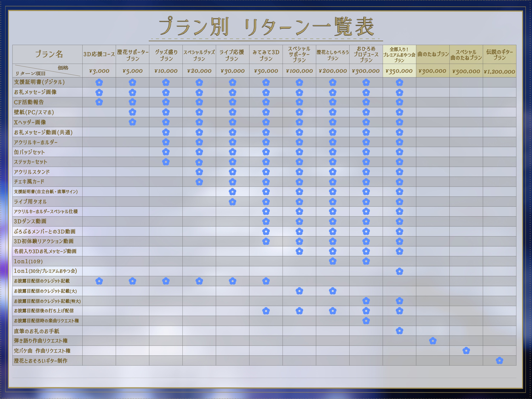Click お披露目配信のクレジット記載 flower under 3D応援コース
Image resolution: width=532 pixels, height=399 pixels.
(x=99, y=281)
